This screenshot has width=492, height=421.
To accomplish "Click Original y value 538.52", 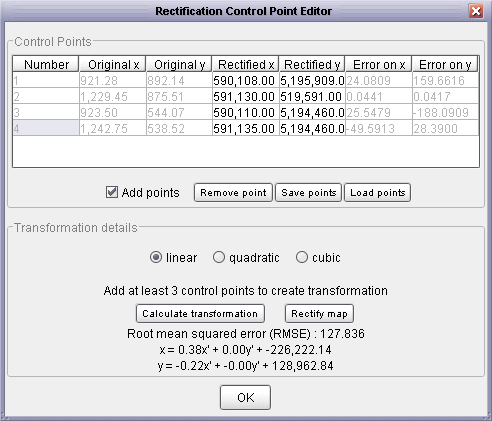I will click(179, 128).
